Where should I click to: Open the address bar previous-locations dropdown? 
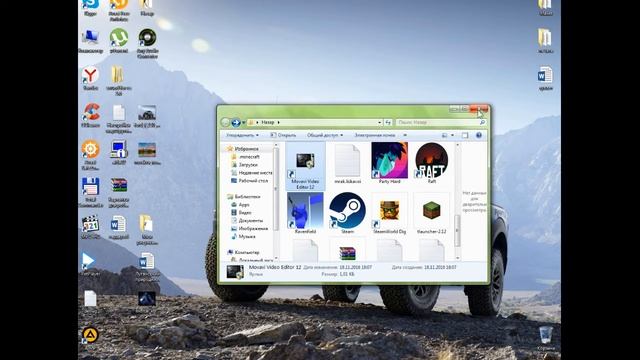tap(380, 122)
